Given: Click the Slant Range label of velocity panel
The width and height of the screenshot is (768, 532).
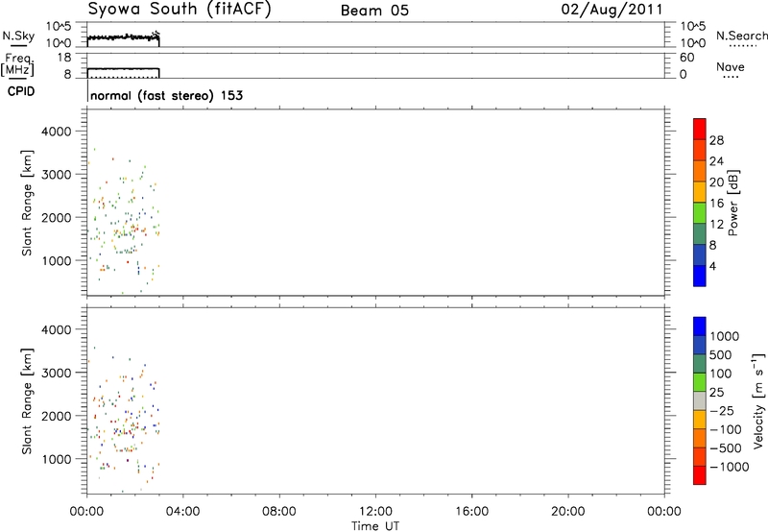Looking at the screenshot, I should coord(27,401).
